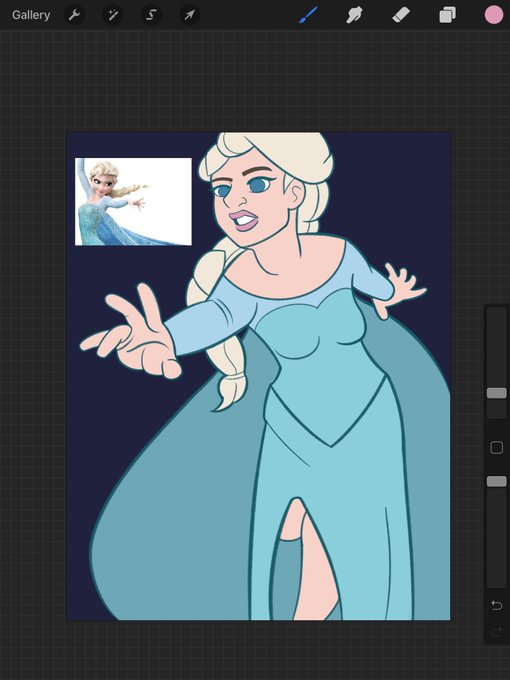Tap the Elsa reference image thumbnail

point(133,202)
